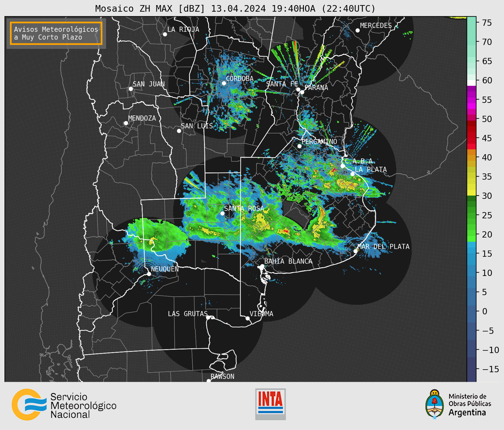Click the CORDOBA label text
504x430 pixels.
240,79
